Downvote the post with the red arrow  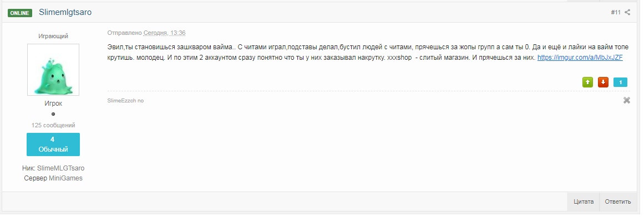point(603,82)
